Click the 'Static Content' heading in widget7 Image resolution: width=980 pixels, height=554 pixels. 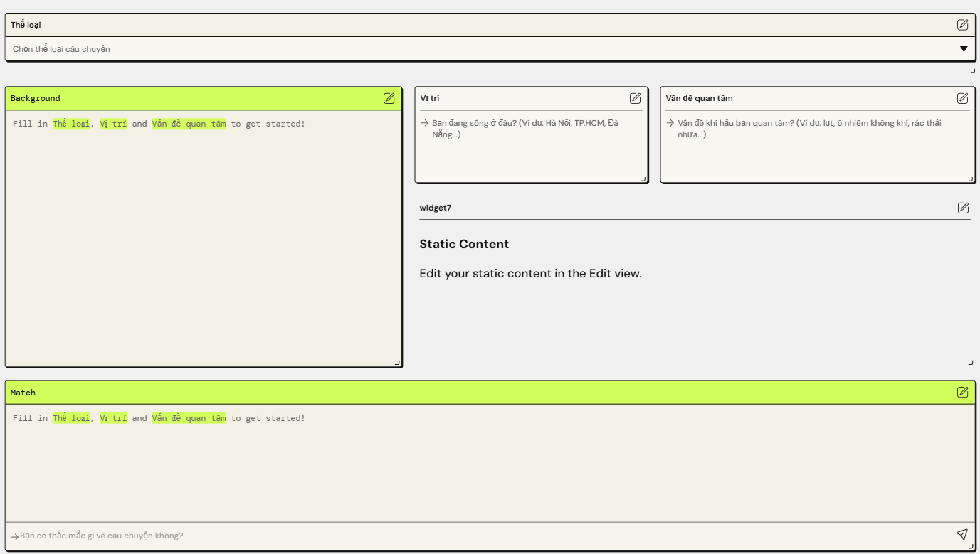(465, 244)
